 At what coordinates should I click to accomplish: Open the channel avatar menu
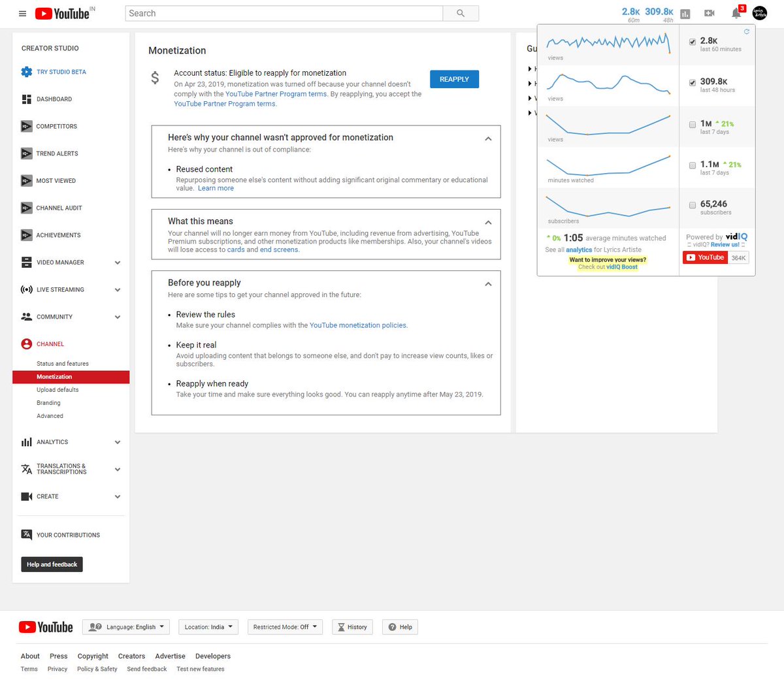(x=760, y=13)
